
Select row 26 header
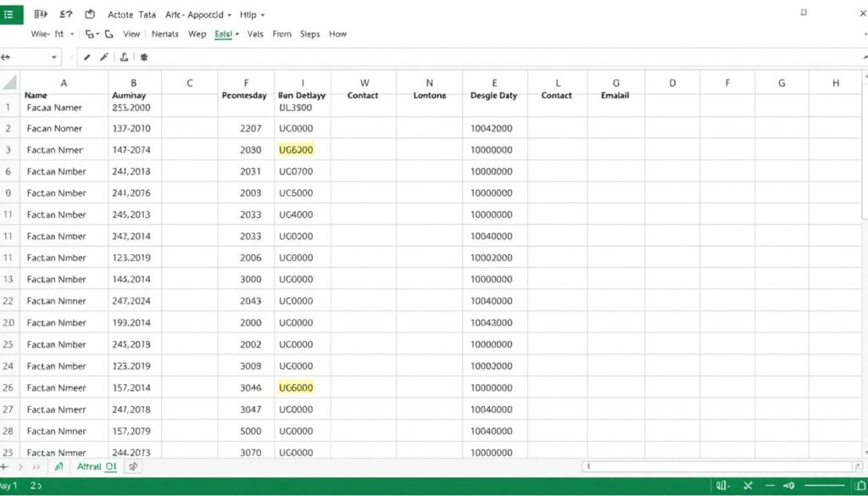[x=8, y=387]
